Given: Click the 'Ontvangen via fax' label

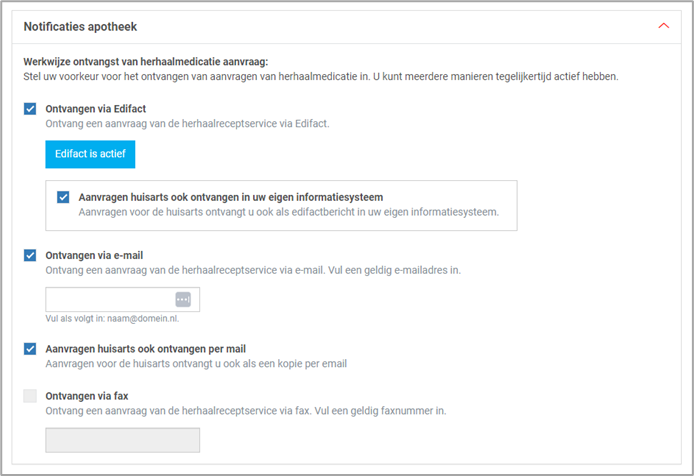Looking at the screenshot, I should coord(87,396).
